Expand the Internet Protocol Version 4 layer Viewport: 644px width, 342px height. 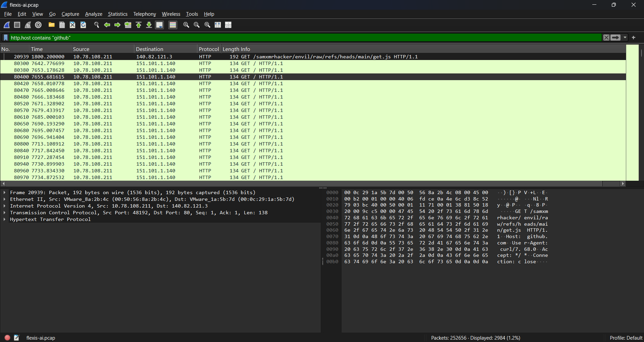click(4, 206)
